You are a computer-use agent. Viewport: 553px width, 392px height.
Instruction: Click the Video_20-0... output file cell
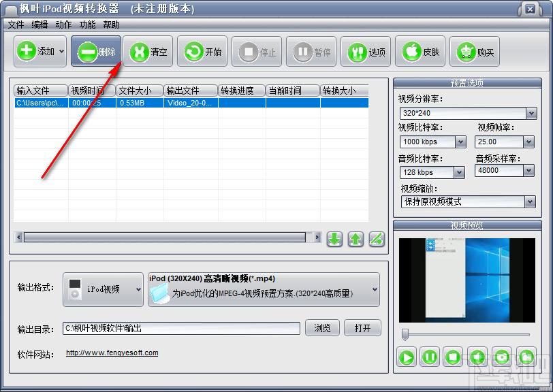[191, 103]
